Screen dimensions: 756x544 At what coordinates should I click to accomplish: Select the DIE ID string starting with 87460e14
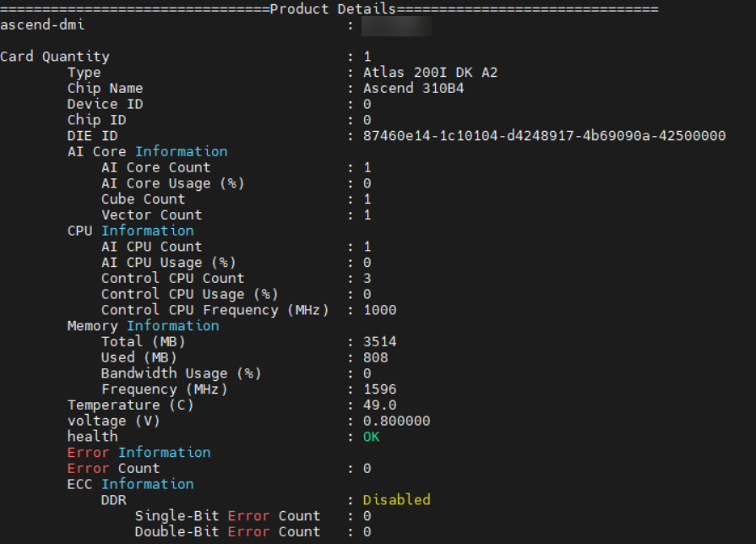[x=544, y=136]
